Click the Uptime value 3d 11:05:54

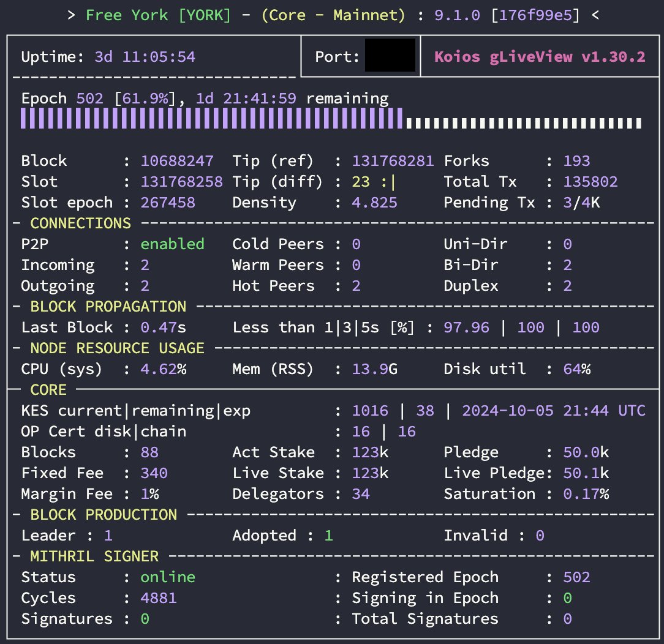click(x=145, y=57)
